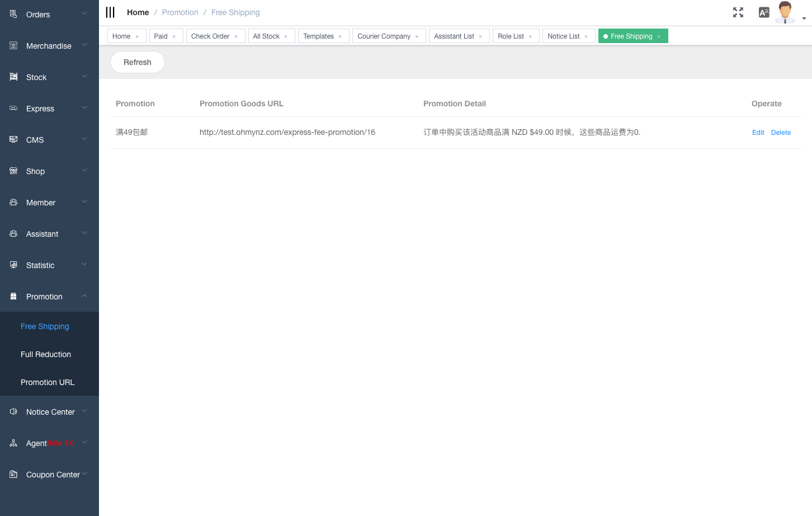Delete the 满49包邮 promotion
The image size is (812, 516).
point(781,133)
